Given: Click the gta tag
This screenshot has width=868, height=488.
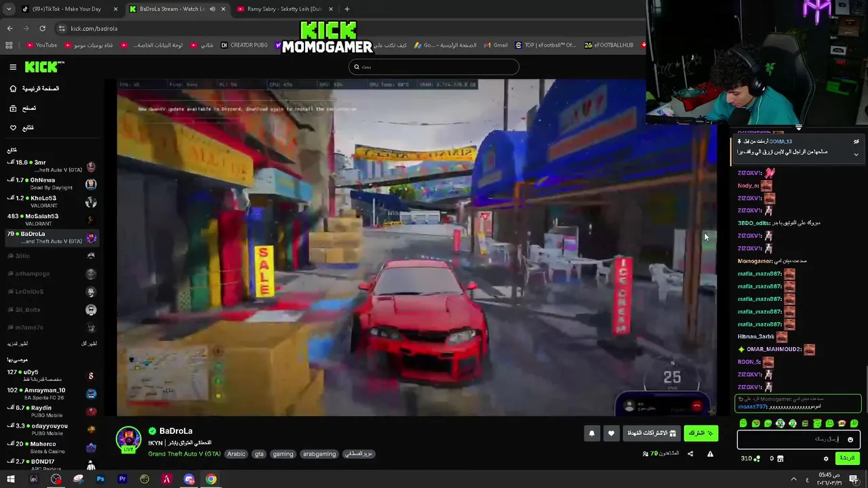Looking at the screenshot, I should [259, 454].
